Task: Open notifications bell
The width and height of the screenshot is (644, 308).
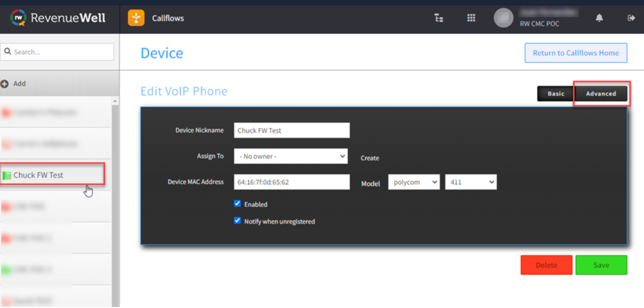Action: 599,18
